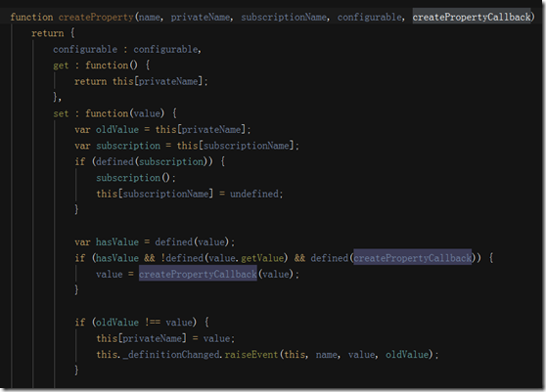Click the undefined keyword assignment
The image size is (546, 392).
pos(254,194)
